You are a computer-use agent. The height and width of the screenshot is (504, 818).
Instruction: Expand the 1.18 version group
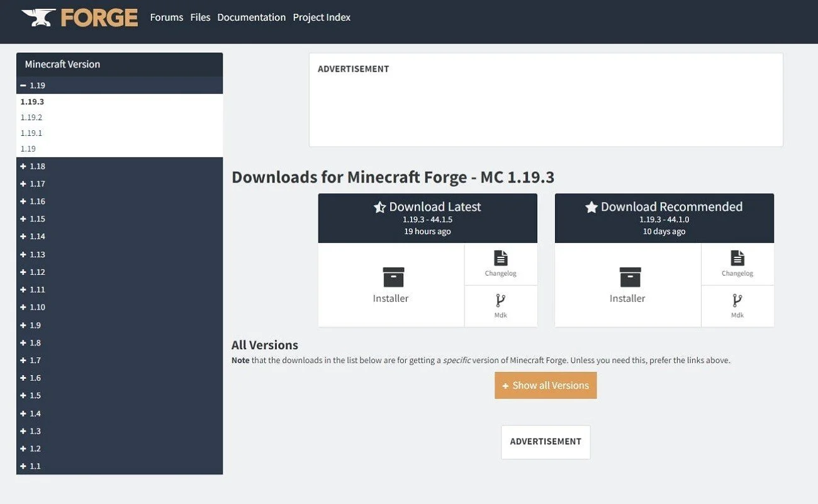pos(120,166)
